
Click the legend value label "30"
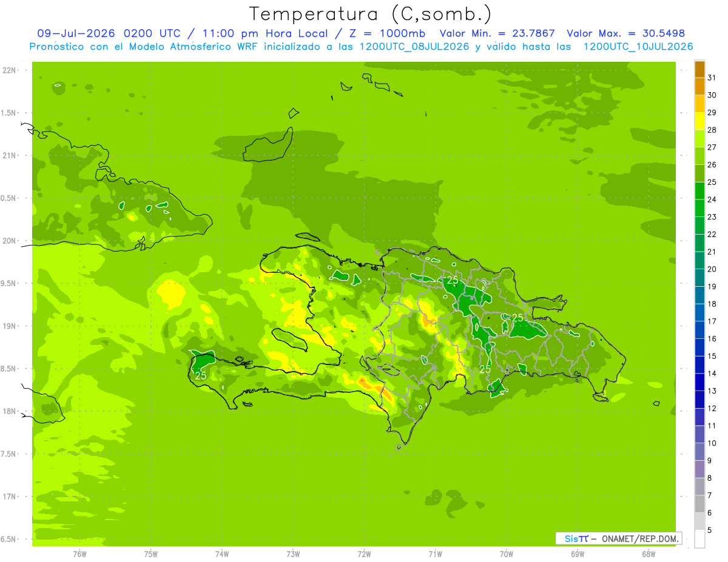[x=712, y=95]
